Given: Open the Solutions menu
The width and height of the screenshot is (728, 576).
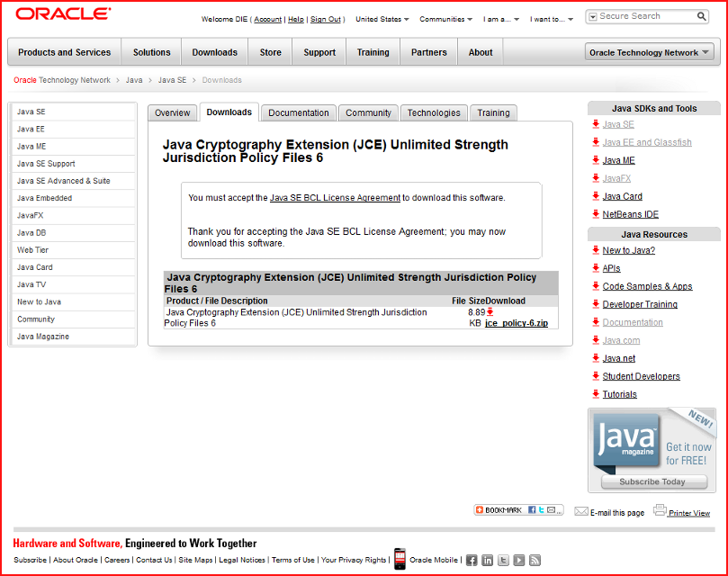Looking at the screenshot, I should [152, 52].
